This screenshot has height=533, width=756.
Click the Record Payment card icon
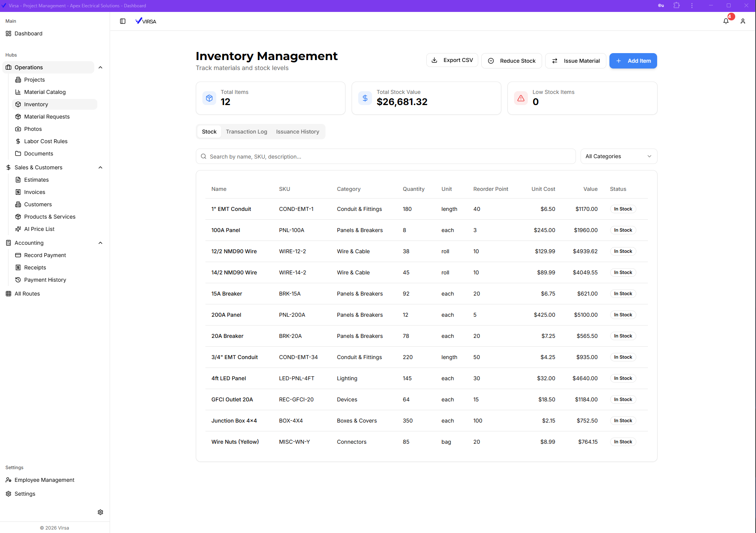18,255
